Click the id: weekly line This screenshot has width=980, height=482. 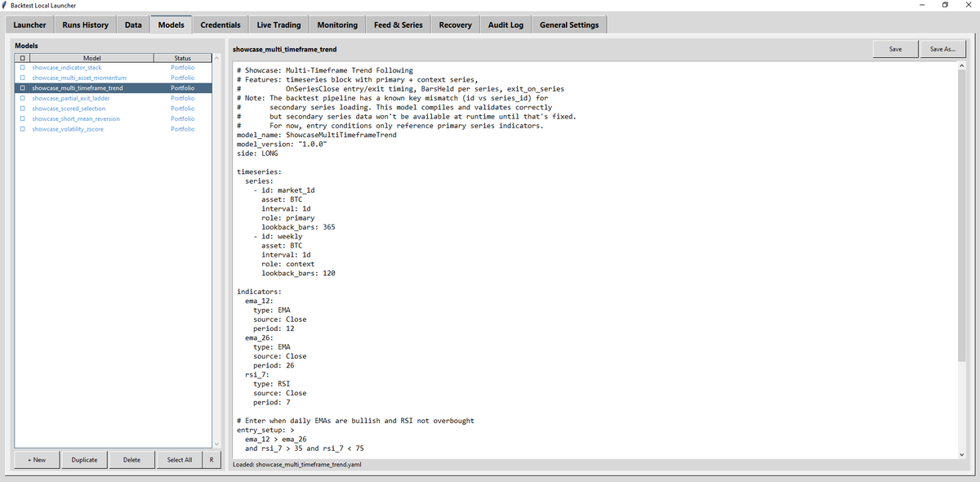(278, 236)
